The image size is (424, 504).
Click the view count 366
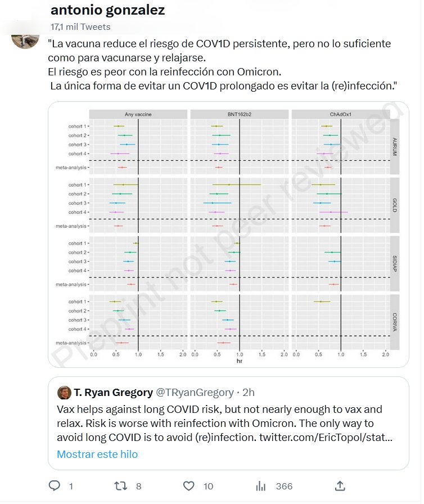pos(284,486)
